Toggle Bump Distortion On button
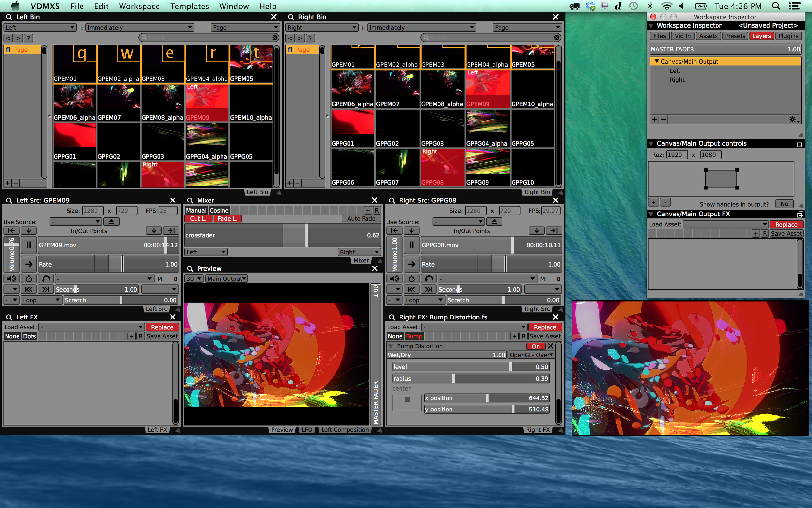 [536, 346]
